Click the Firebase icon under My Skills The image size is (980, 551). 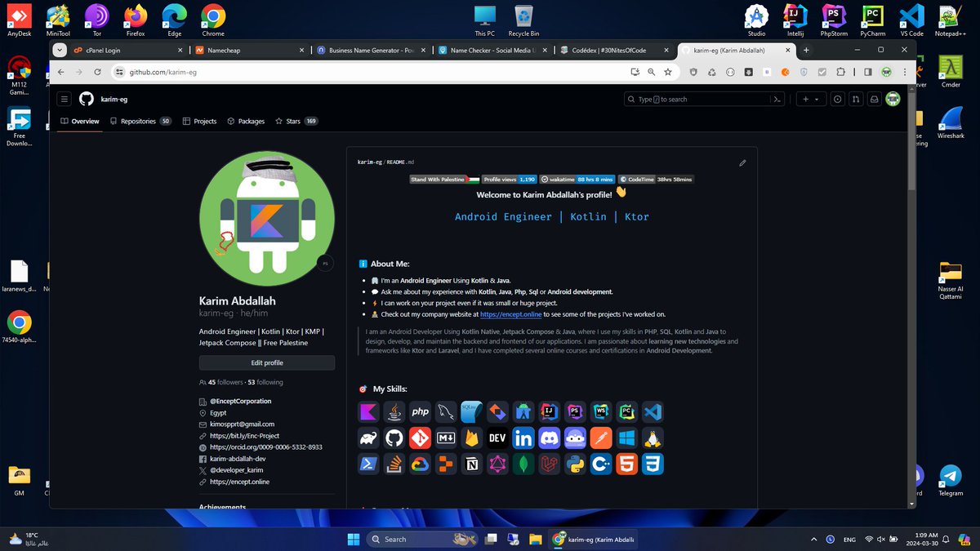[472, 438]
